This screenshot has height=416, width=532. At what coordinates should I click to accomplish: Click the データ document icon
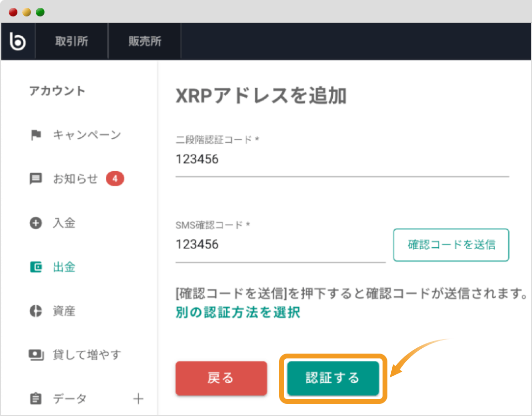[x=35, y=399]
